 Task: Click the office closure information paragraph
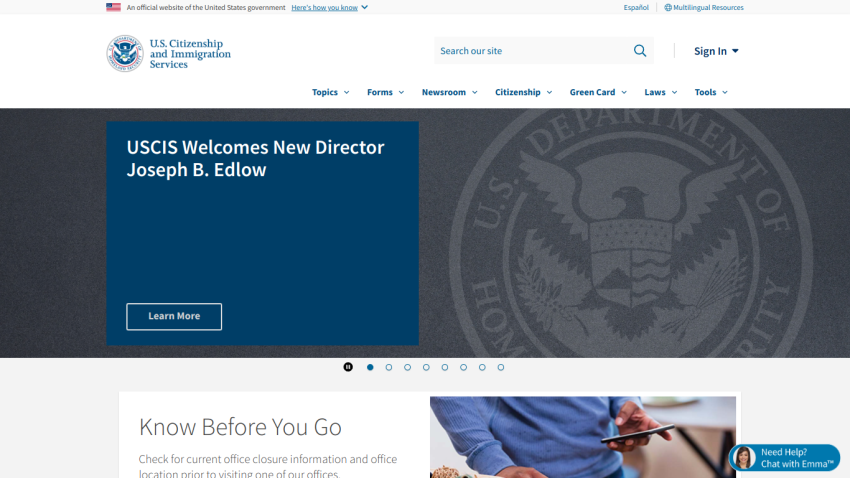[268, 466]
